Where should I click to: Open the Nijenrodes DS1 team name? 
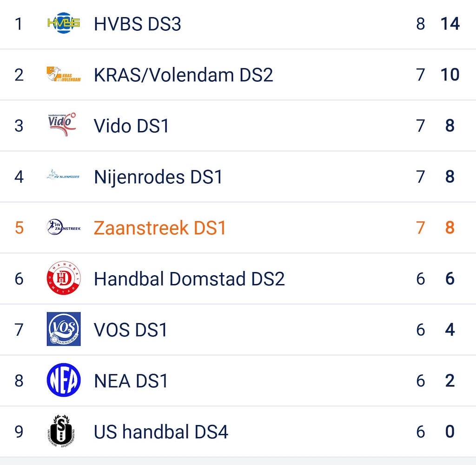point(158,177)
